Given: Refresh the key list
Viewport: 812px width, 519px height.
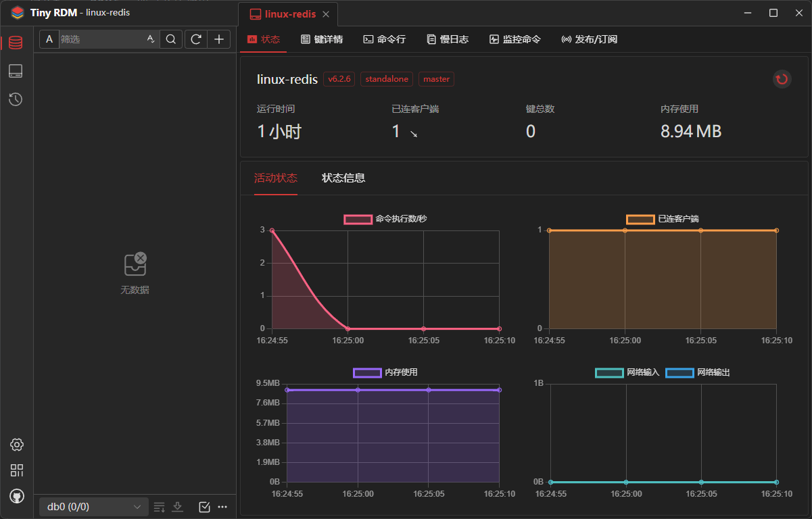Looking at the screenshot, I should (196, 40).
